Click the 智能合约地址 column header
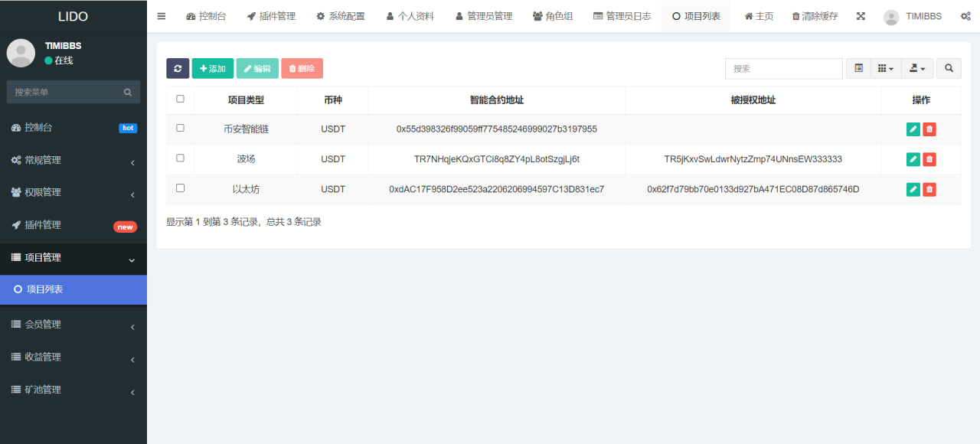Image resolution: width=980 pixels, height=444 pixels. tap(497, 100)
